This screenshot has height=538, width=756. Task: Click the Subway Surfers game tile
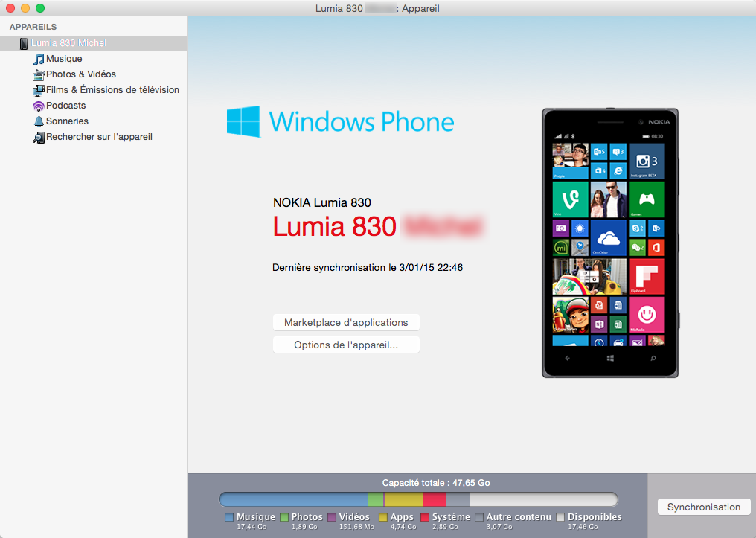[571, 314]
